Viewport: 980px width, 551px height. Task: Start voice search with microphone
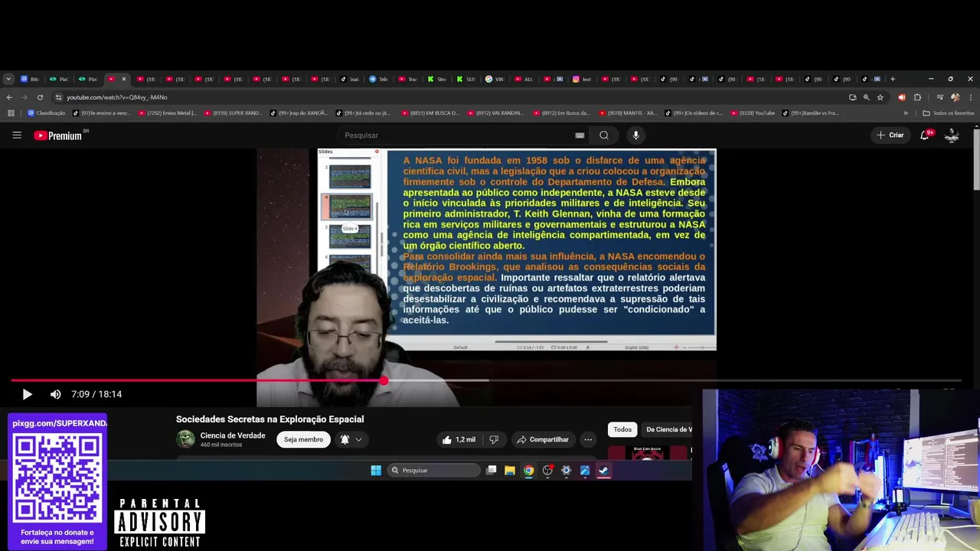click(x=635, y=135)
